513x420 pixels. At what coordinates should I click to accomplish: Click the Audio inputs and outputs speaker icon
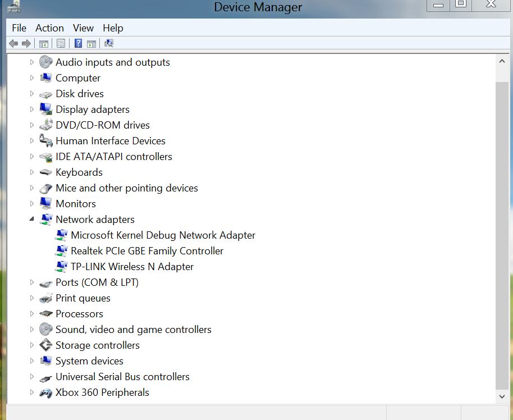46,62
